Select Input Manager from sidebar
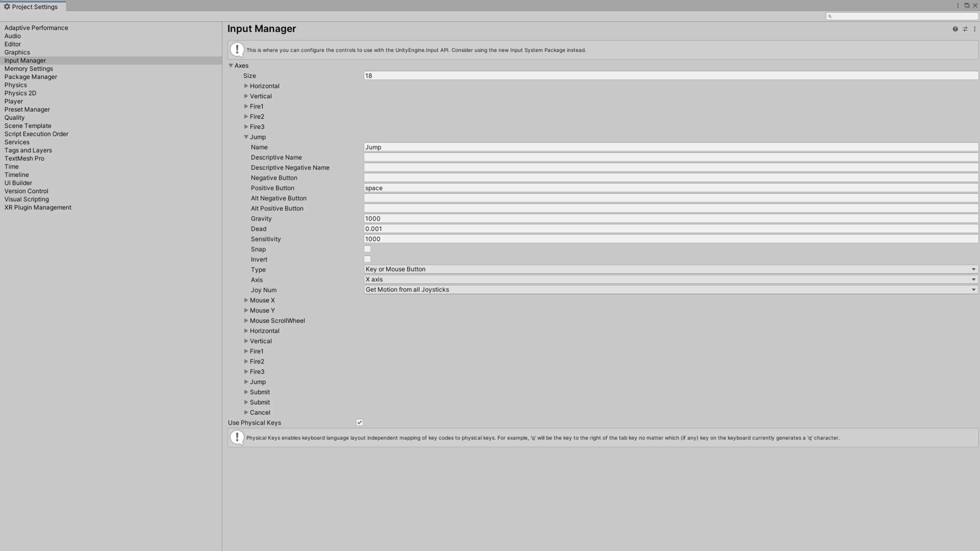 click(x=25, y=60)
